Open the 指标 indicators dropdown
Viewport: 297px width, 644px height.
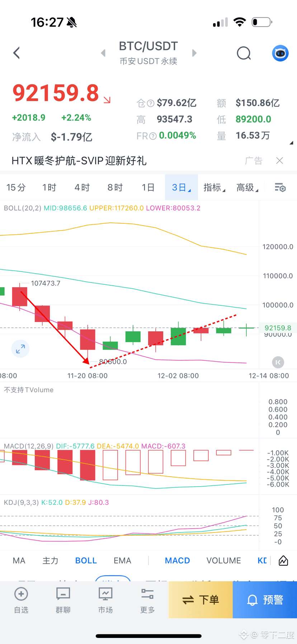pyautogui.click(x=214, y=188)
